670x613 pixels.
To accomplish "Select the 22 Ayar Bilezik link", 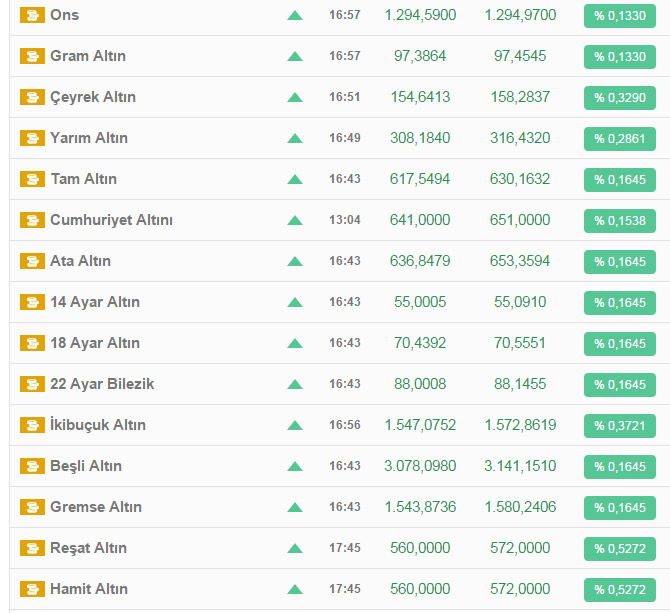I will tap(102, 384).
